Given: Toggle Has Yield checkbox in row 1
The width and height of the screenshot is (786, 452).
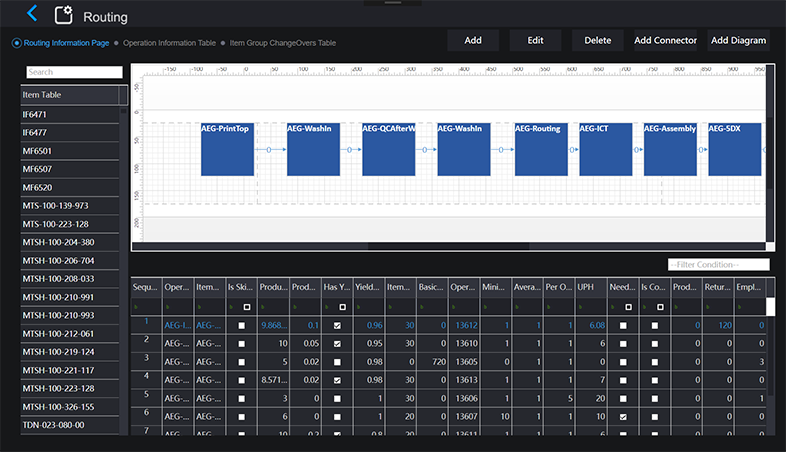Looking at the screenshot, I should click(x=338, y=326).
